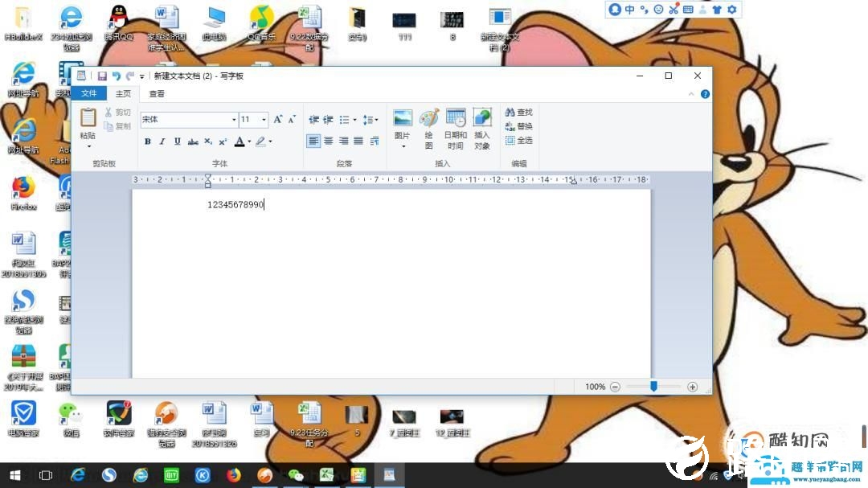This screenshot has width=868, height=488.
Task: Collapse the ribbon with chevron
Action: pyautogui.click(x=691, y=94)
